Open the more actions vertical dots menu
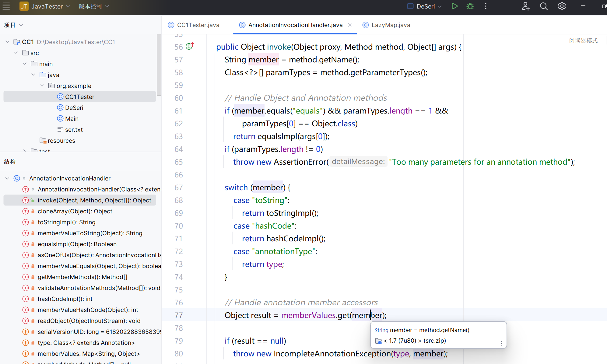The height and width of the screenshot is (364, 607). [486, 6]
